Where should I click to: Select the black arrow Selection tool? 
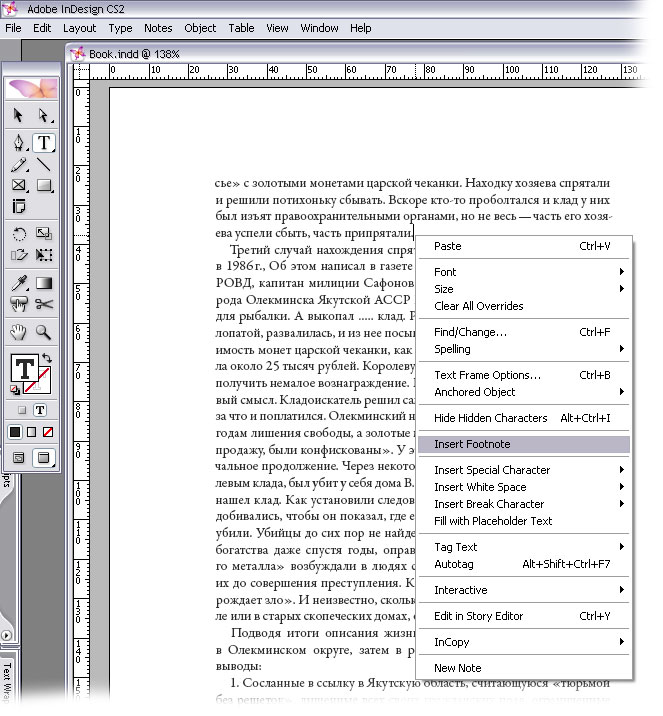click(18, 116)
